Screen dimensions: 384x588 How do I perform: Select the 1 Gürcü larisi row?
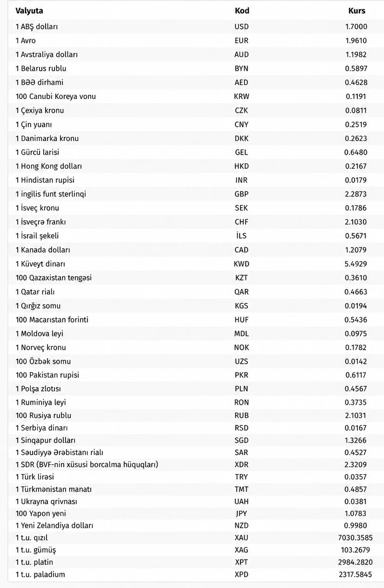click(196, 152)
